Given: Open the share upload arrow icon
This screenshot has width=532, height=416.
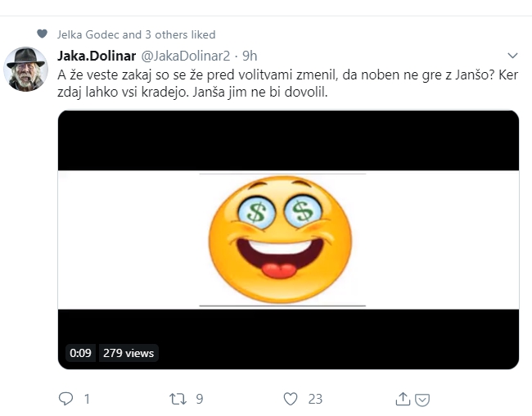Looking at the screenshot, I should click(403, 399).
